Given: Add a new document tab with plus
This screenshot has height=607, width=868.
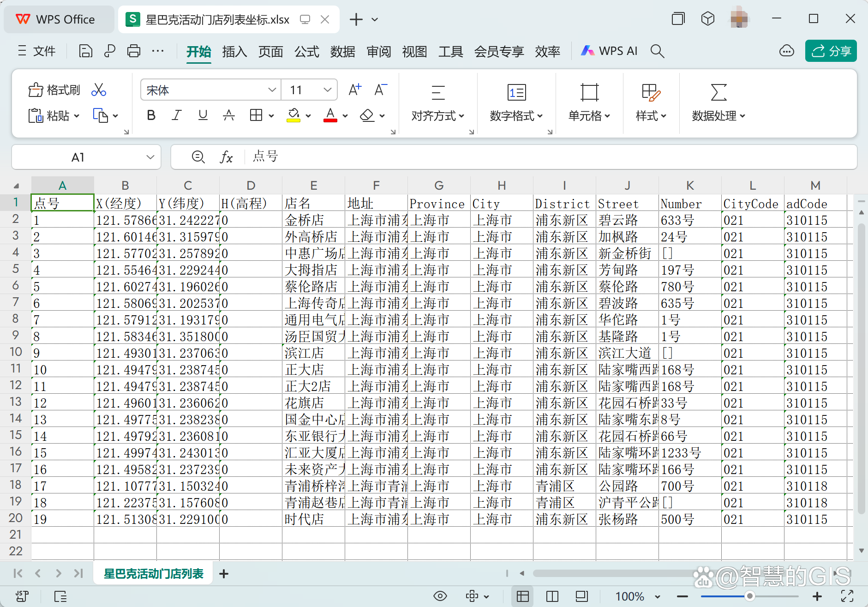Looking at the screenshot, I should (356, 19).
